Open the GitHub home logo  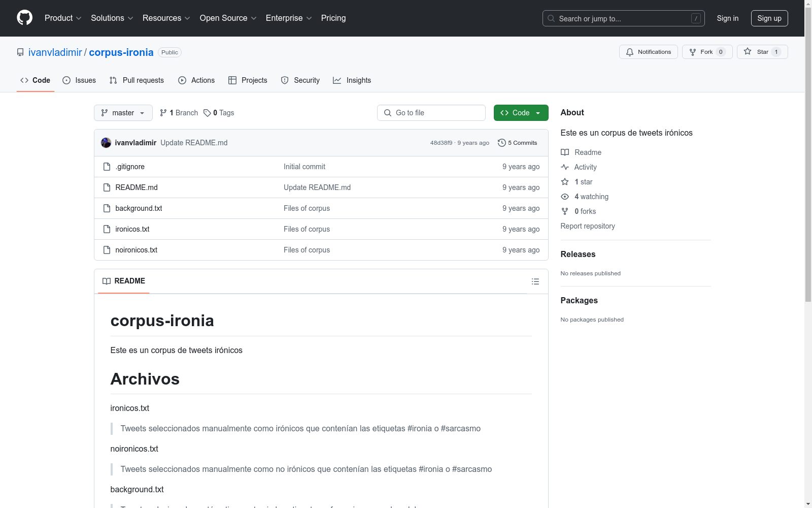pos(24,18)
